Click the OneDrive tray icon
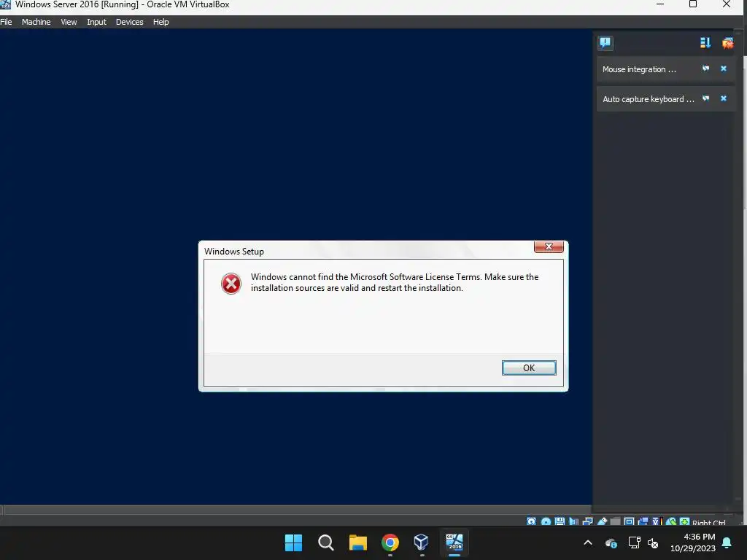 [611, 542]
